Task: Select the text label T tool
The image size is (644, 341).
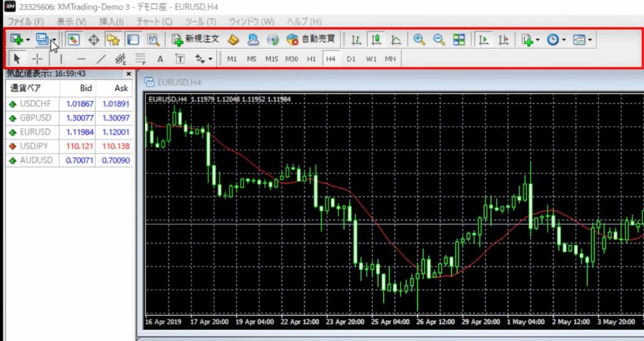Action: [x=180, y=59]
